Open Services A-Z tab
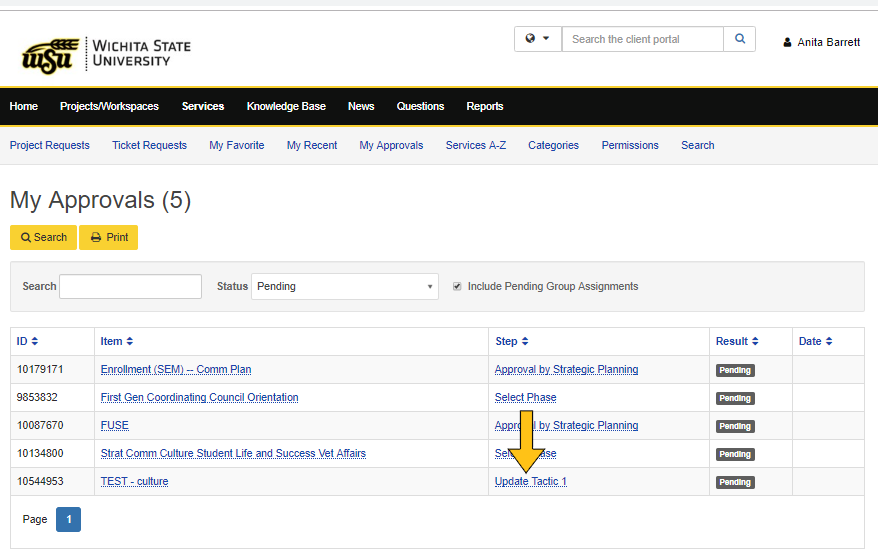 pos(476,146)
